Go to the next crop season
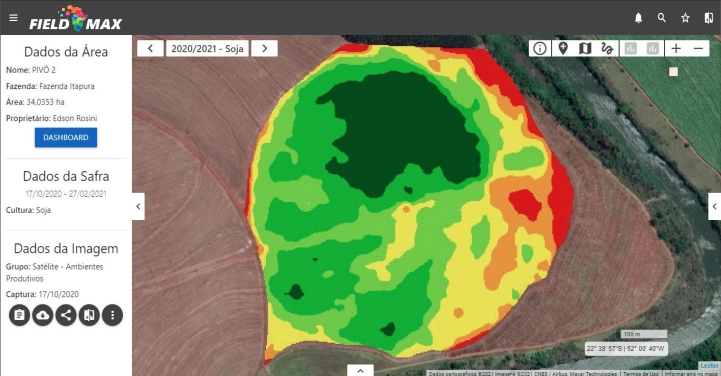Viewport: 721px width, 376px height. click(264, 48)
